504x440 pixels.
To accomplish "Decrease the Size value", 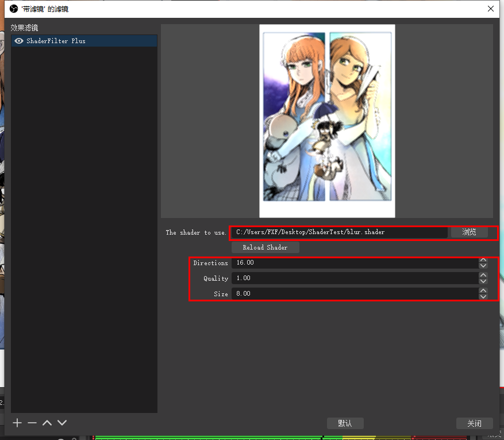I will pyautogui.click(x=483, y=297).
